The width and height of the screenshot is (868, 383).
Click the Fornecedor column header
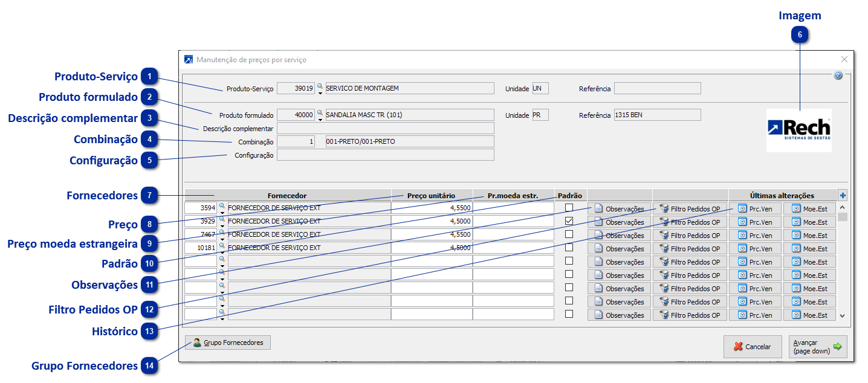(287, 196)
